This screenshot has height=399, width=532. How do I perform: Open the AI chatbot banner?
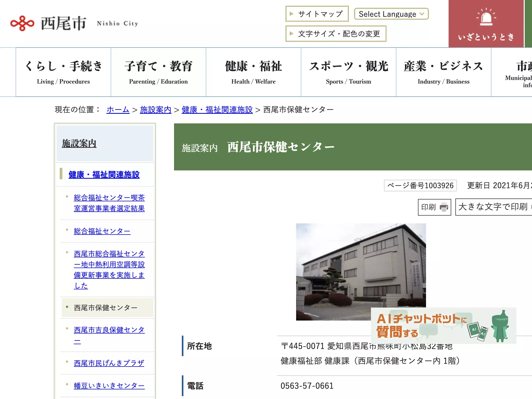tap(443, 326)
